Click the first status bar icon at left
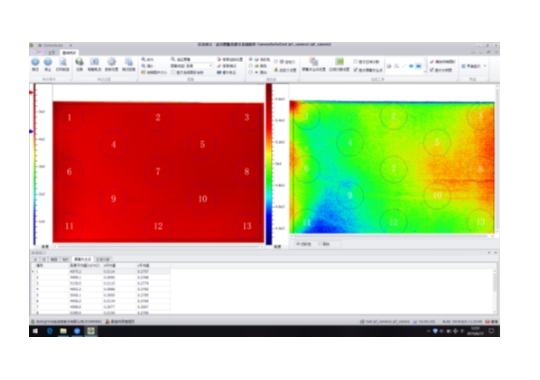 coord(33,321)
